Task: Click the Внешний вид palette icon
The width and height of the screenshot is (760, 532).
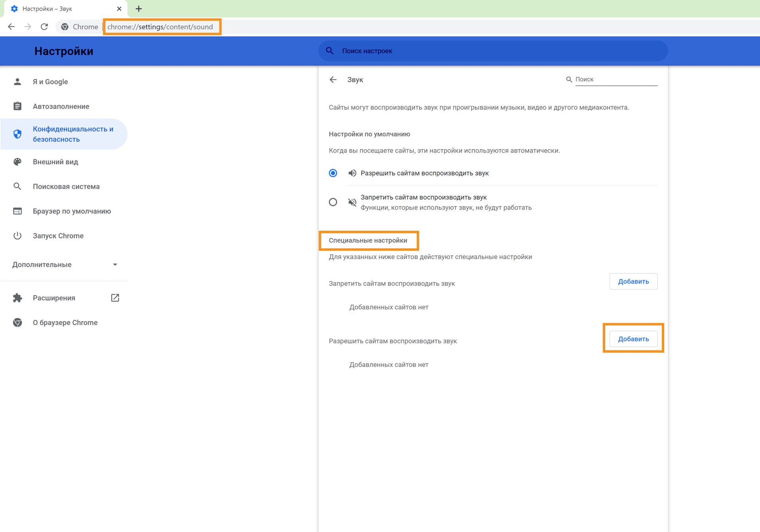Action: (x=17, y=162)
